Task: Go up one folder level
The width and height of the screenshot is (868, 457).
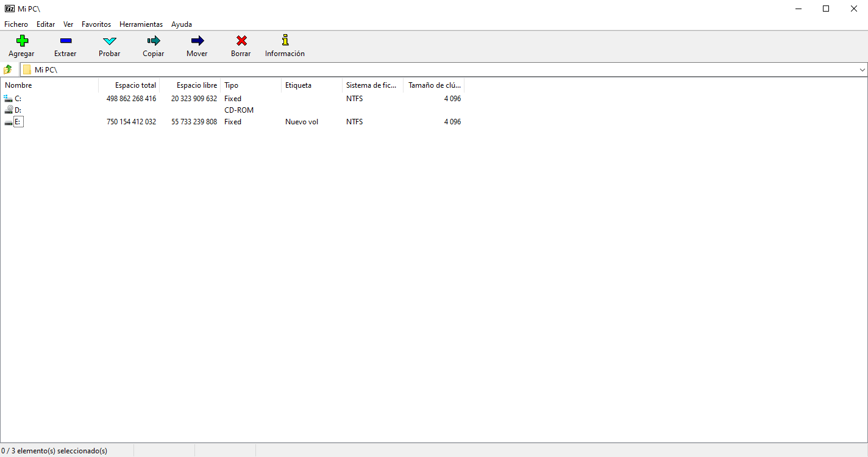Action: 8,69
